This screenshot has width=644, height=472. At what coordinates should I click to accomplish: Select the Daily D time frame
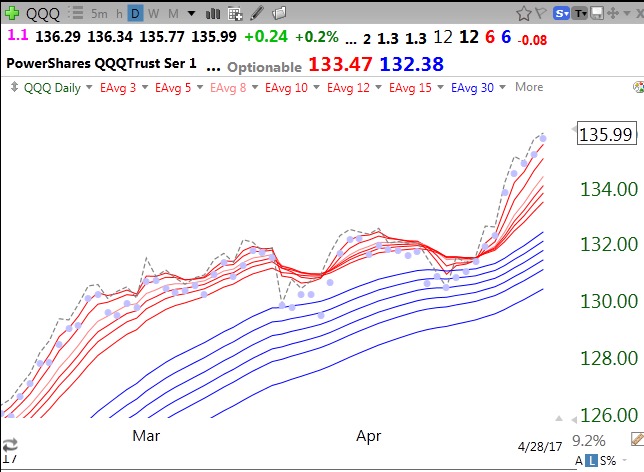point(135,14)
